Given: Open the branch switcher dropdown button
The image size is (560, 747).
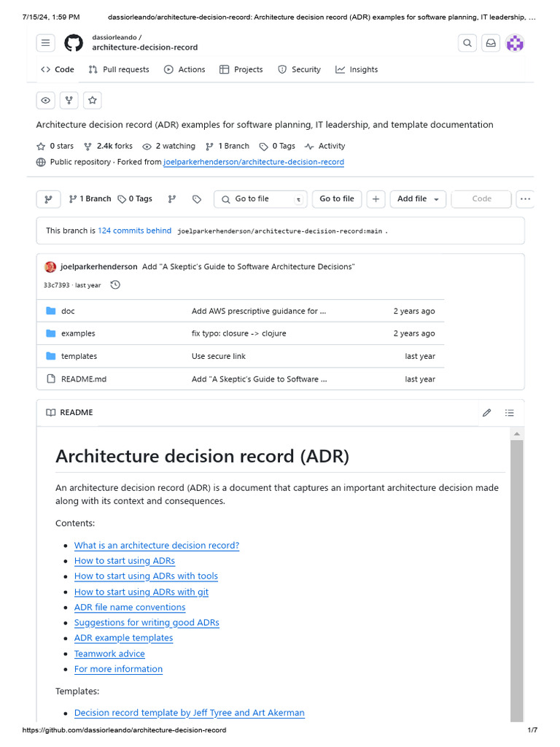Looking at the screenshot, I should pos(49,199).
